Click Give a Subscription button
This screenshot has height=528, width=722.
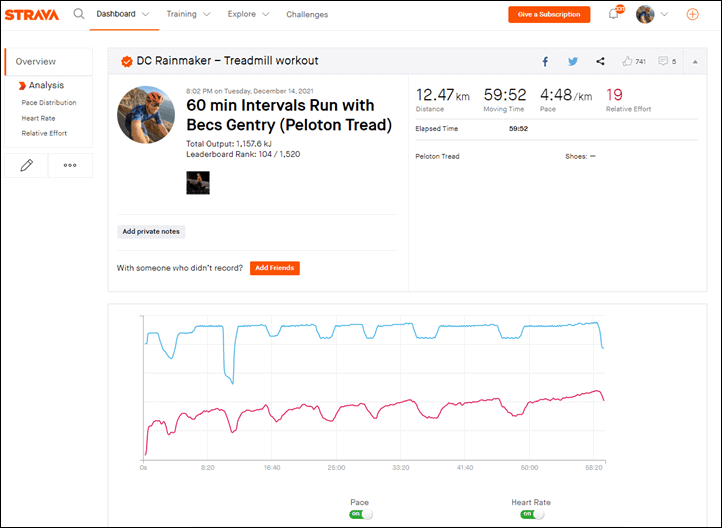point(549,14)
